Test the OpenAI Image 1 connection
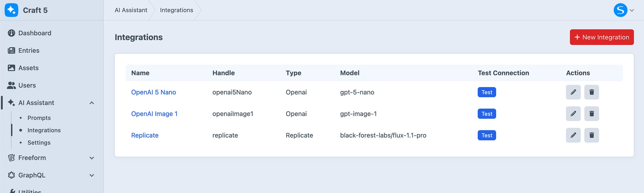 (x=487, y=114)
